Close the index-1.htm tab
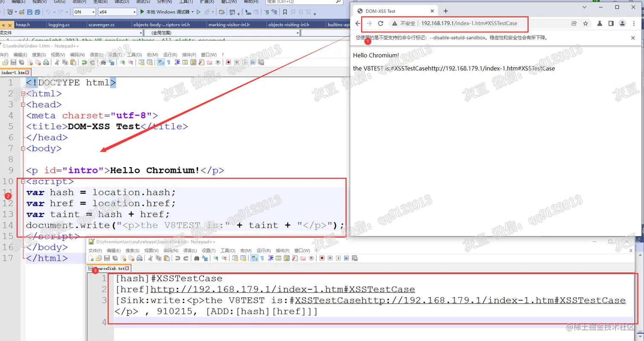 (28, 72)
